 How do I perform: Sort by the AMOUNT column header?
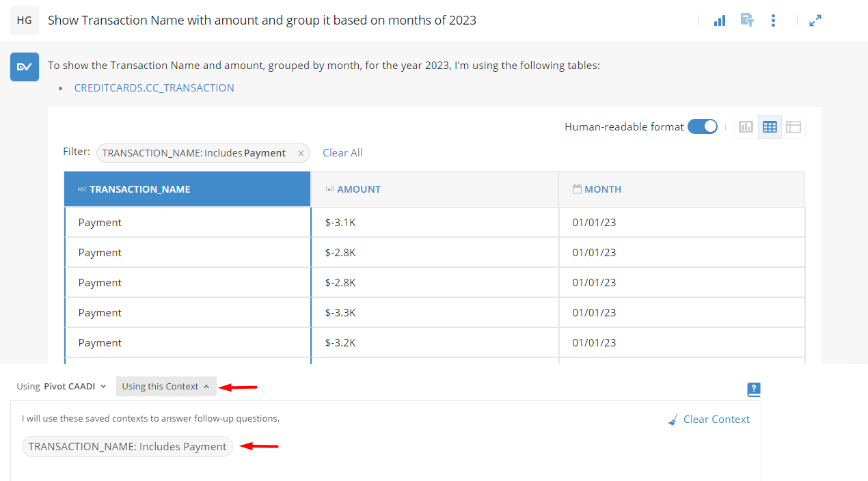click(435, 189)
